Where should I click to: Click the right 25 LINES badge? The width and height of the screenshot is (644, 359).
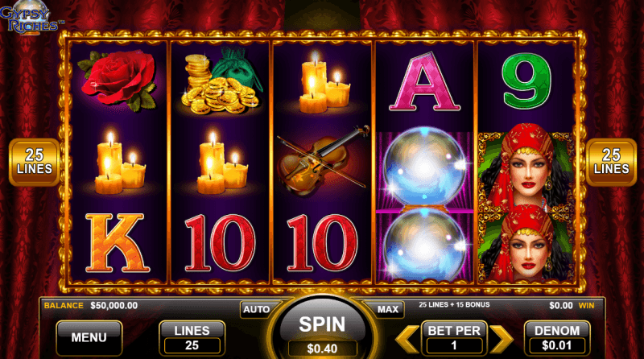pyautogui.click(x=611, y=162)
